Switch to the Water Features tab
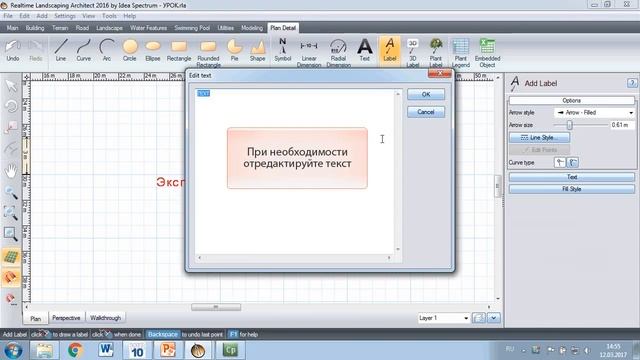 pos(148,28)
